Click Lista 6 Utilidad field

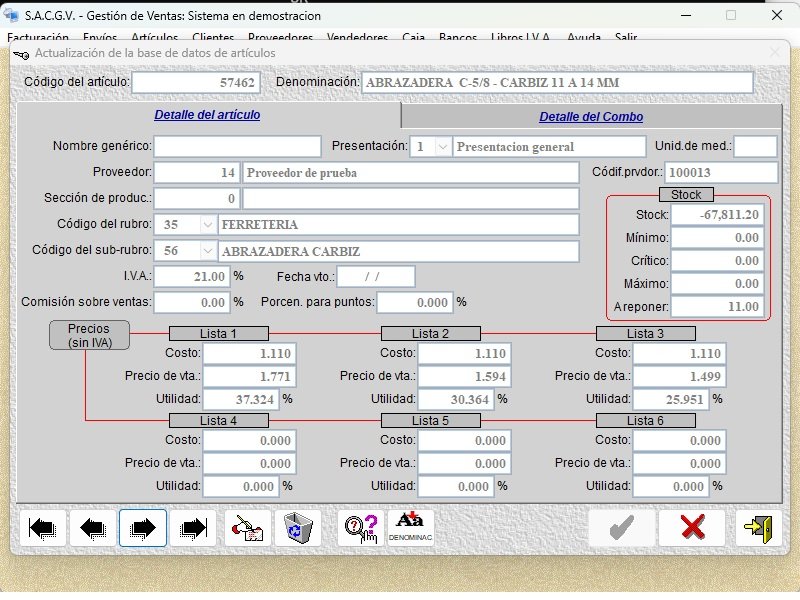click(671, 487)
